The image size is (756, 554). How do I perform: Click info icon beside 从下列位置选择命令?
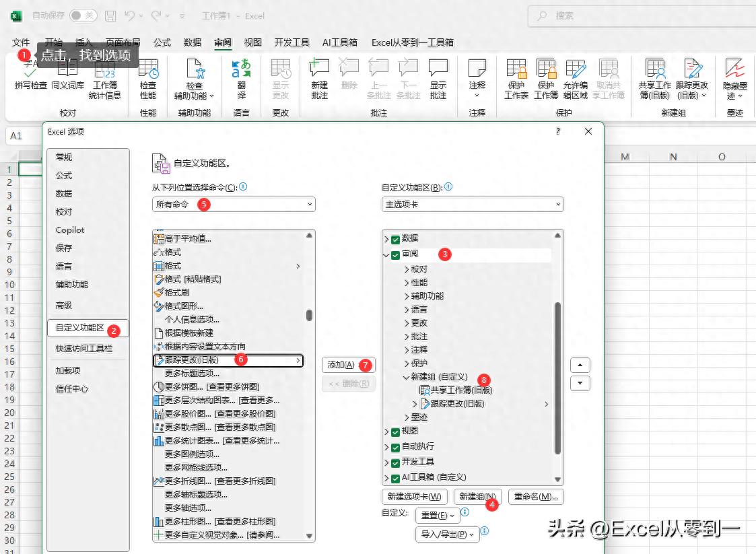tap(243, 186)
